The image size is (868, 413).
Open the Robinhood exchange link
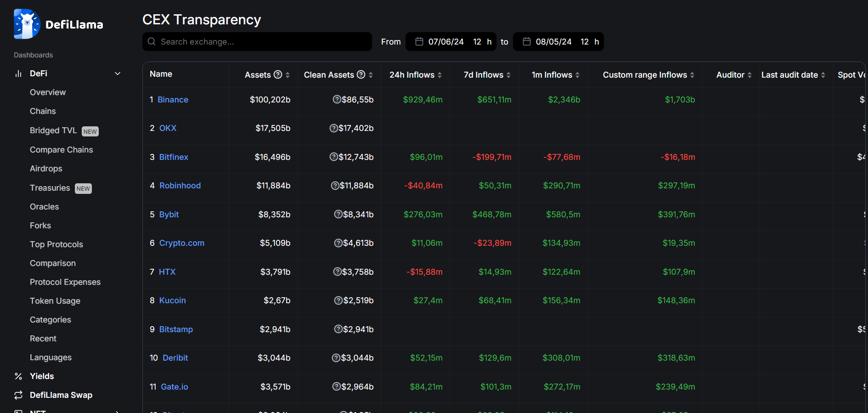click(180, 186)
